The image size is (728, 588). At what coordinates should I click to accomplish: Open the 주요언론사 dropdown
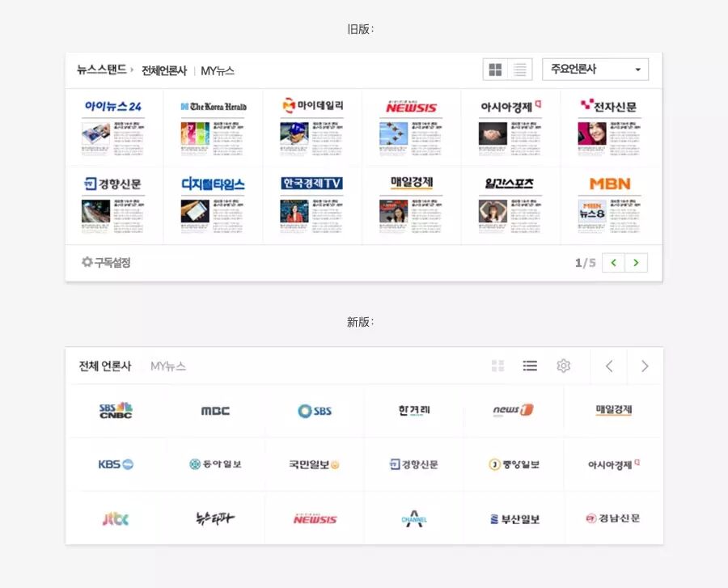[x=595, y=70]
